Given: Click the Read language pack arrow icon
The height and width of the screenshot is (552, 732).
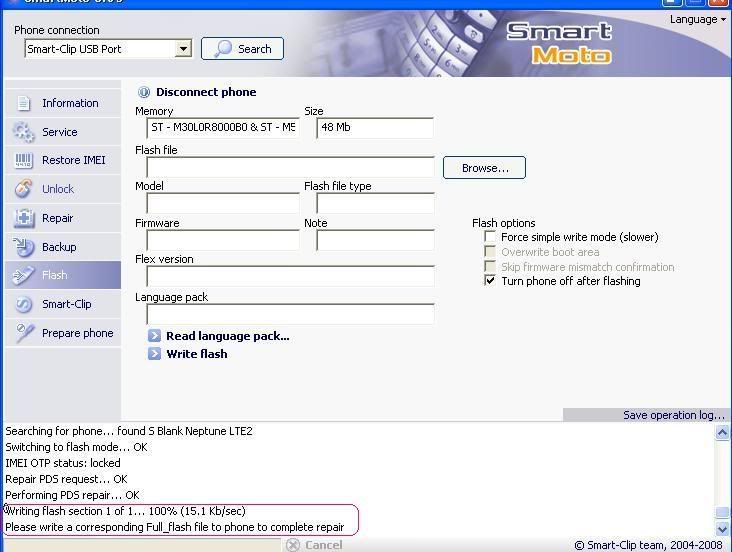Looking at the screenshot, I should pyautogui.click(x=155, y=336).
